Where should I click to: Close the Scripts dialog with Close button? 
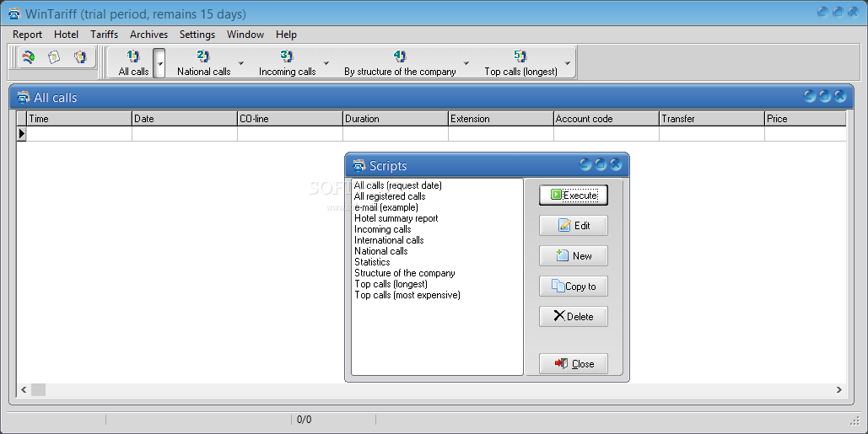coord(574,364)
